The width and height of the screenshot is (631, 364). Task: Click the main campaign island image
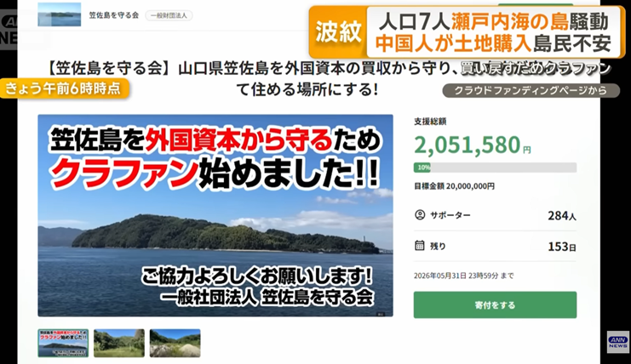[215, 215]
